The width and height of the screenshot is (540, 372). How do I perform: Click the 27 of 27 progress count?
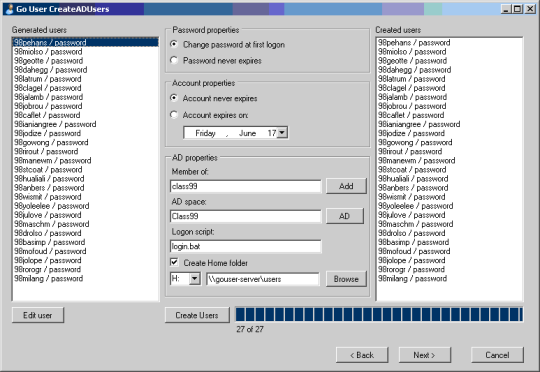click(x=250, y=329)
